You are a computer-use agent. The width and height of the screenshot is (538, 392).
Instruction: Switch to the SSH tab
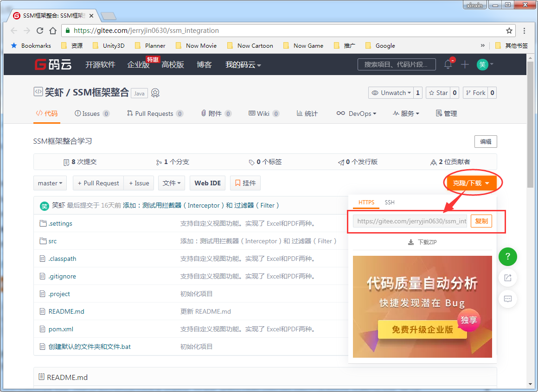click(x=390, y=202)
